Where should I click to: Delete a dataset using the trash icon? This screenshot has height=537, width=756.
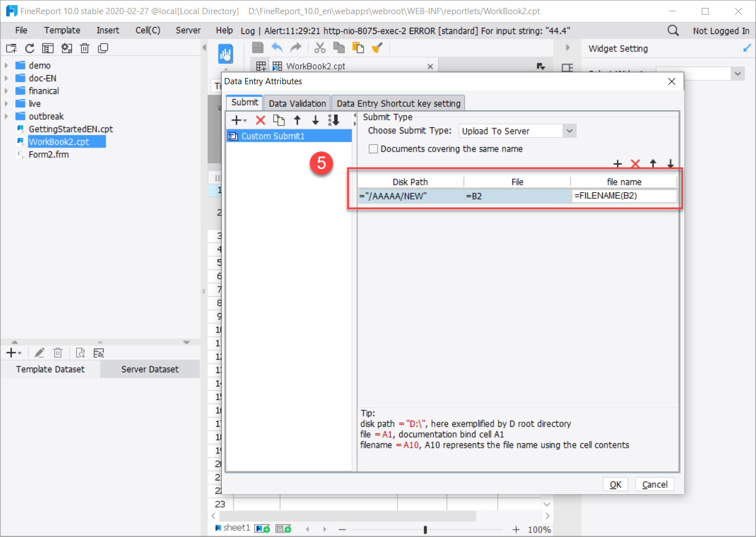click(58, 352)
